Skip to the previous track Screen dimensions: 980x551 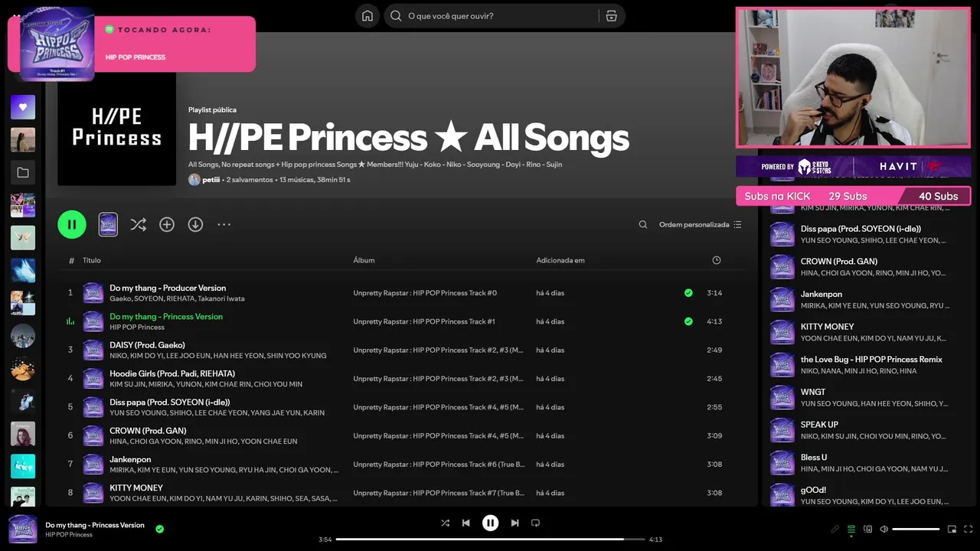tap(465, 523)
